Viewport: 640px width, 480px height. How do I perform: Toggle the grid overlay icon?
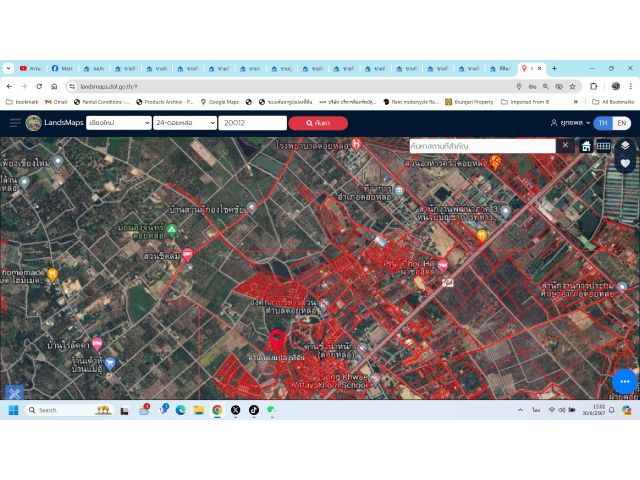(x=603, y=146)
